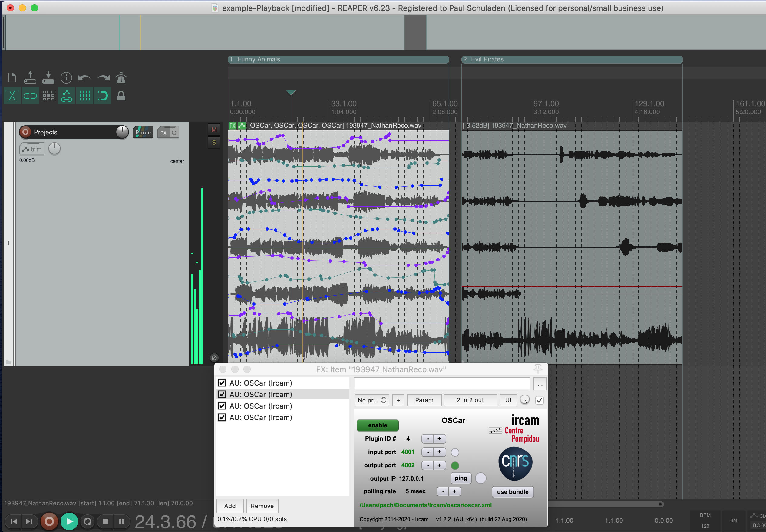
Task: Click the 'use bundle' button
Action: pyautogui.click(x=513, y=492)
